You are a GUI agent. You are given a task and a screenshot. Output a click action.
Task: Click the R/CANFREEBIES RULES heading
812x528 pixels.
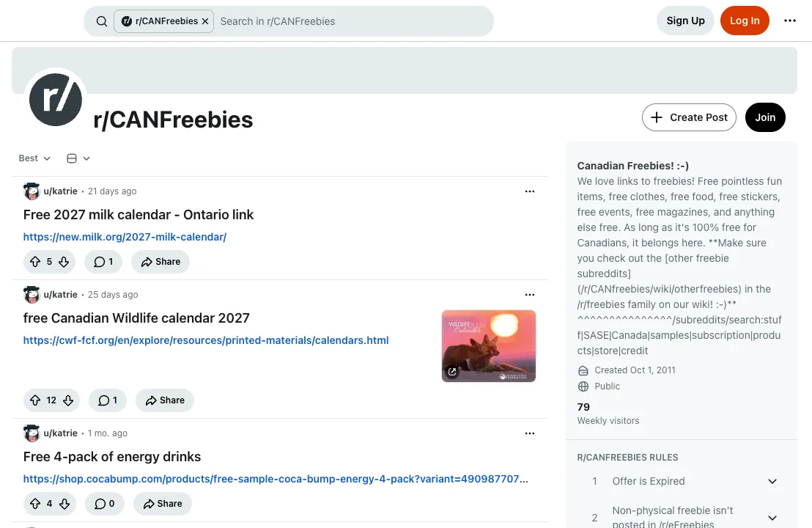point(627,458)
